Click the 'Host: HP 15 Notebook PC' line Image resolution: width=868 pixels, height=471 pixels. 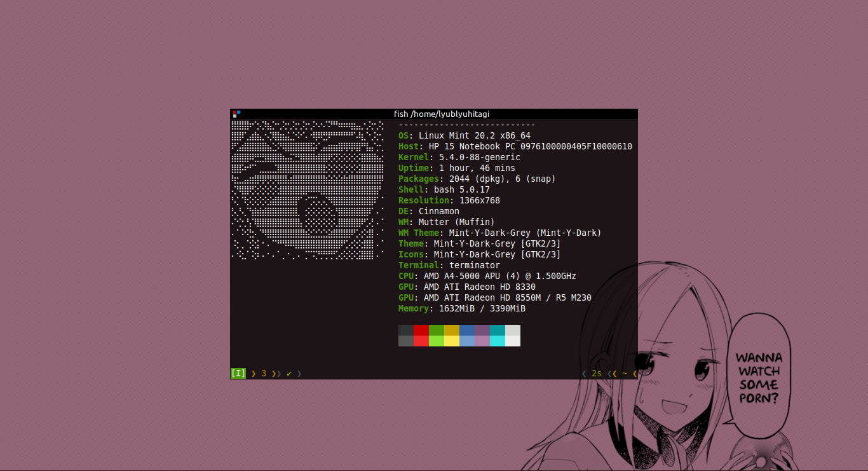[x=515, y=146]
